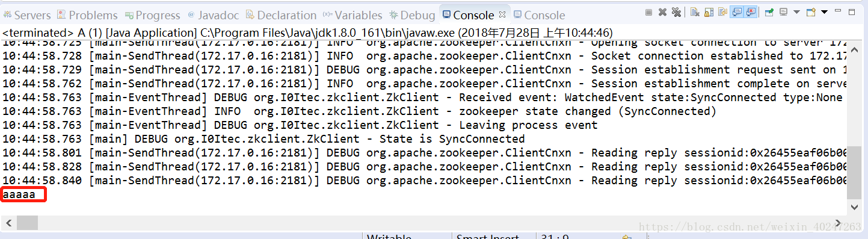This screenshot has height=239, width=868.
Task: Toggle Scroll Lock padlock icon
Action: pos(709,12)
